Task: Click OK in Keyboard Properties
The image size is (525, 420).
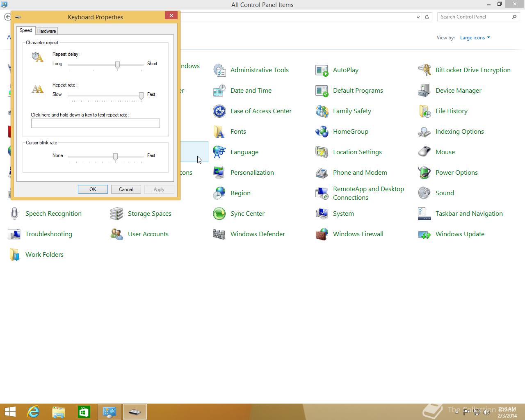Action: pos(93,189)
